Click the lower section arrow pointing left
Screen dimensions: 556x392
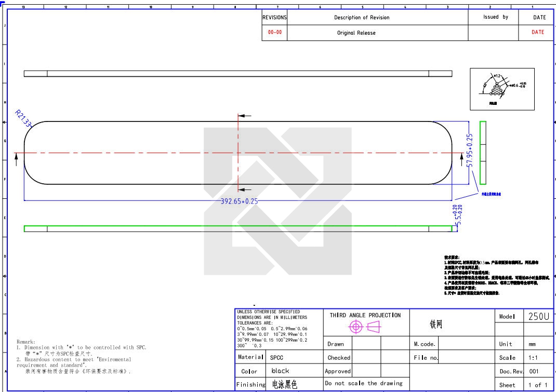click(244, 190)
